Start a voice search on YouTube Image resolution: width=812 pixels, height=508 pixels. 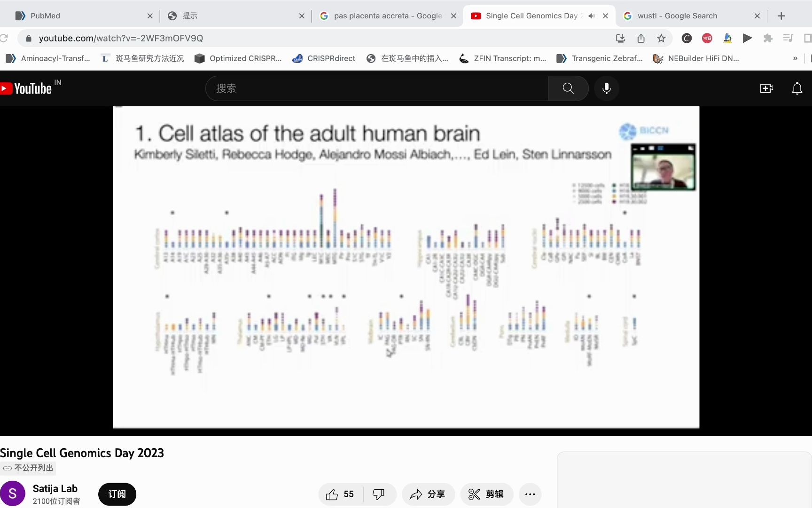(x=607, y=88)
